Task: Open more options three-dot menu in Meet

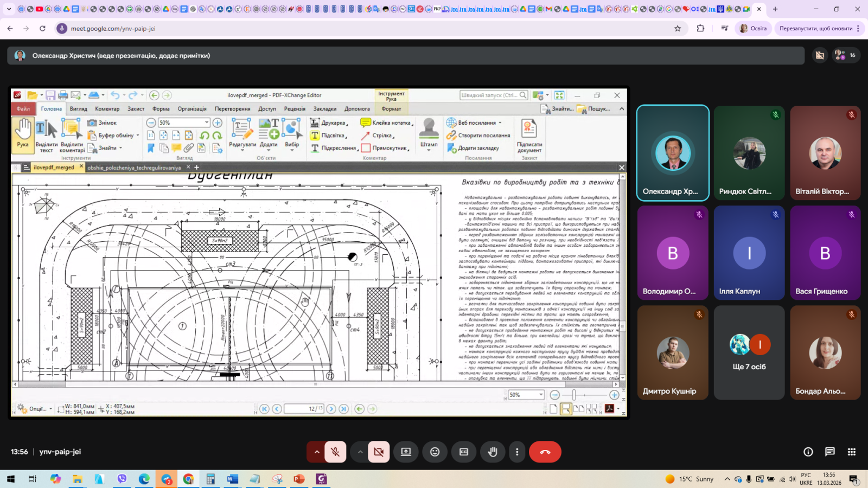Action: click(x=517, y=452)
